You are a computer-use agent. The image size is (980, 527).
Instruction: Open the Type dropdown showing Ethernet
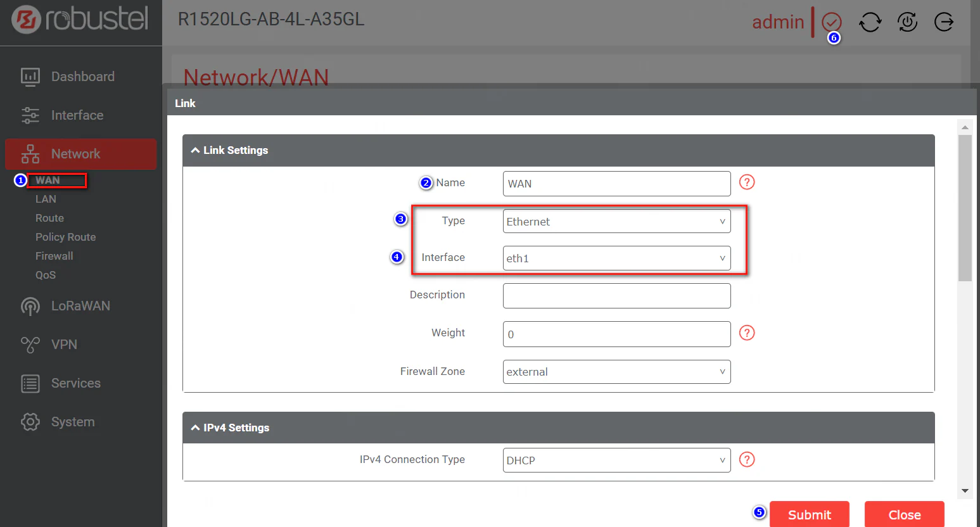pos(616,222)
